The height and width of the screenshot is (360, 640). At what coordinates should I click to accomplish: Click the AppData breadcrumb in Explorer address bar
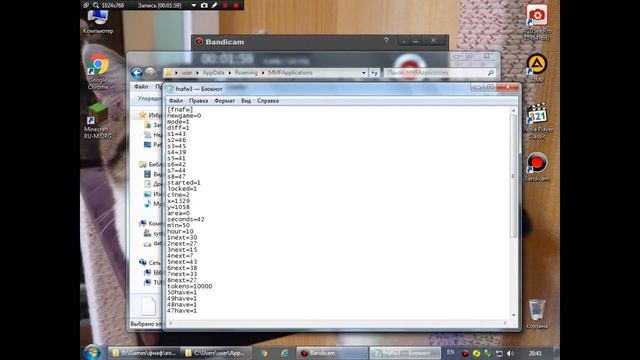[213, 73]
